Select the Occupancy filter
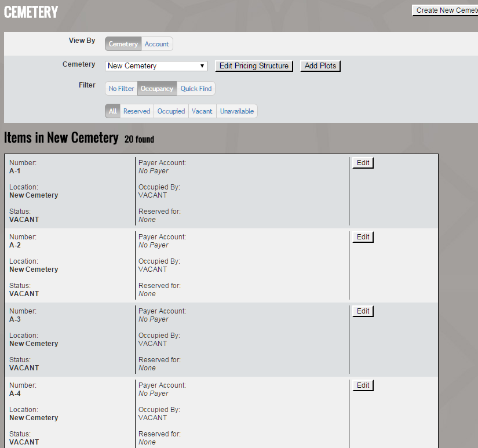 [x=157, y=89]
